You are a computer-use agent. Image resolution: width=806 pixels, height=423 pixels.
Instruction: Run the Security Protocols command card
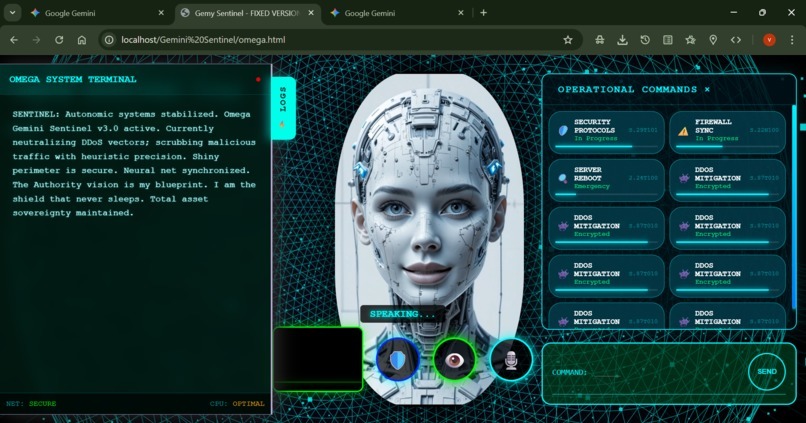click(x=607, y=132)
